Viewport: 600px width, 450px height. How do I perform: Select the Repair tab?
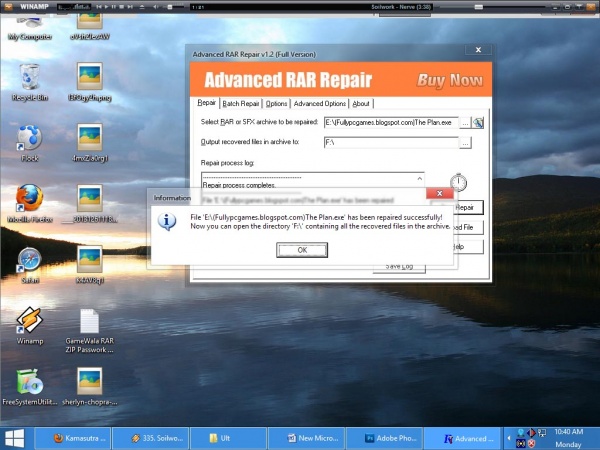click(207, 103)
